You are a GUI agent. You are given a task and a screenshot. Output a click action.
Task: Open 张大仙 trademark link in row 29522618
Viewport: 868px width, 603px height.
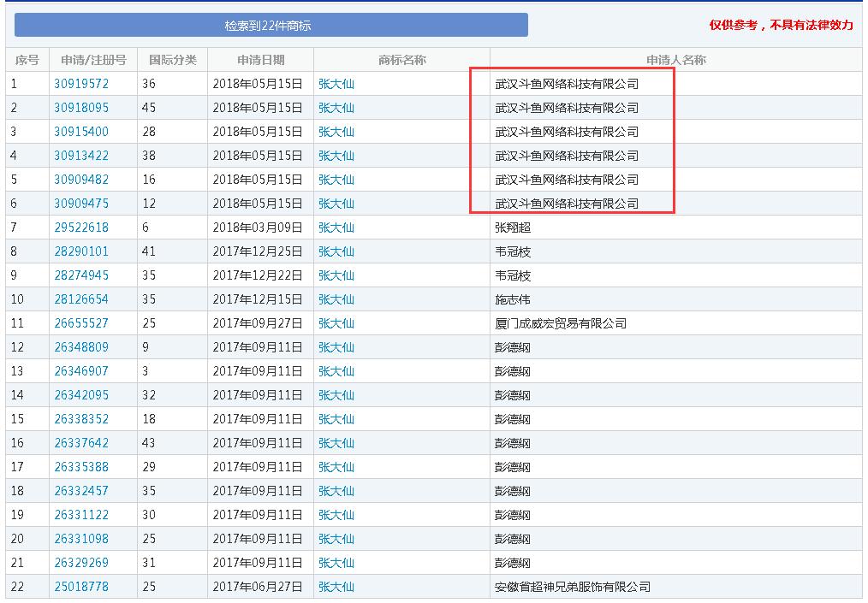coord(336,228)
